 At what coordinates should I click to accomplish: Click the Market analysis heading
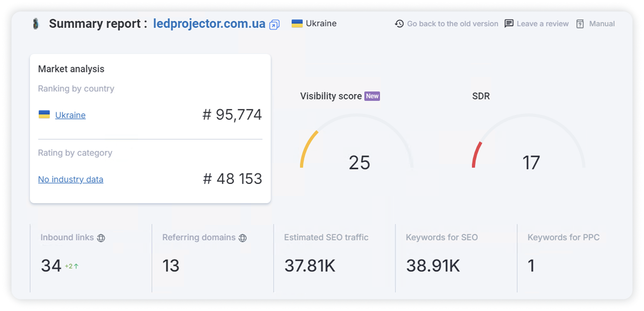point(71,69)
